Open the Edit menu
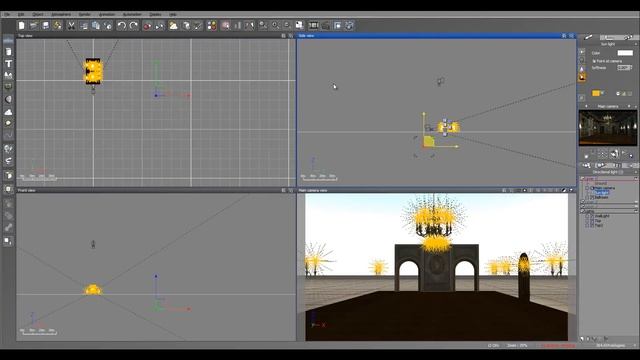 click(21, 14)
